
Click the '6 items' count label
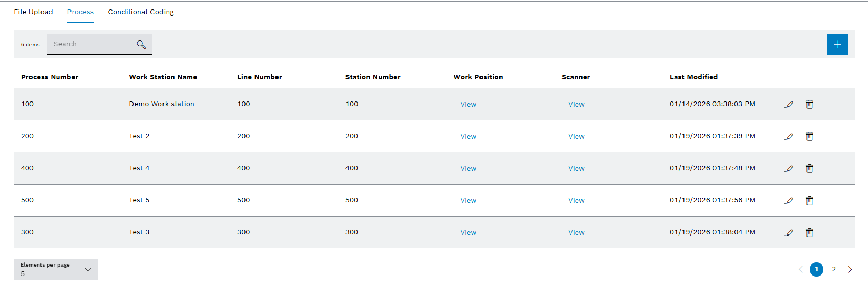pyautogui.click(x=30, y=45)
